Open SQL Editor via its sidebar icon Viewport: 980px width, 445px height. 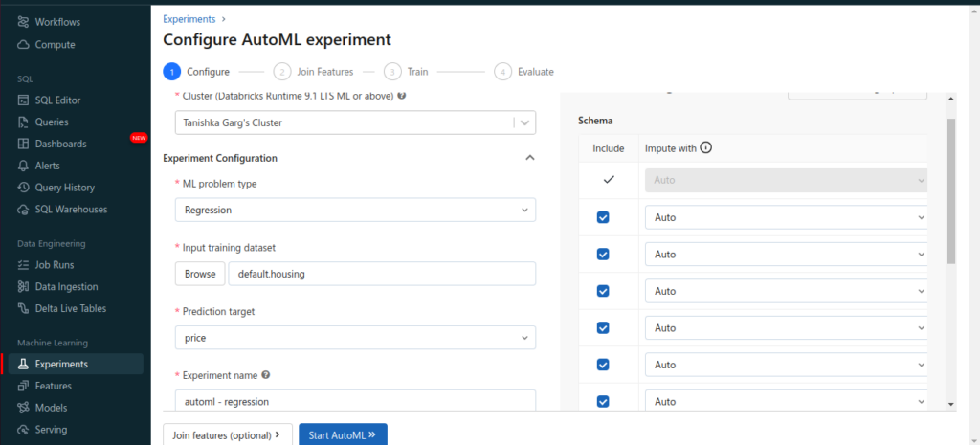point(23,100)
